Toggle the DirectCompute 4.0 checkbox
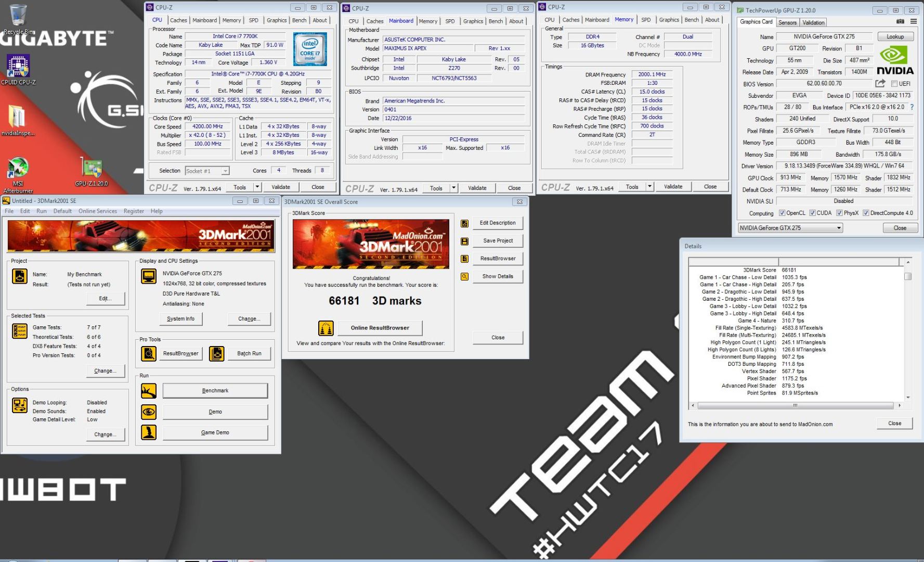 tap(866, 213)
